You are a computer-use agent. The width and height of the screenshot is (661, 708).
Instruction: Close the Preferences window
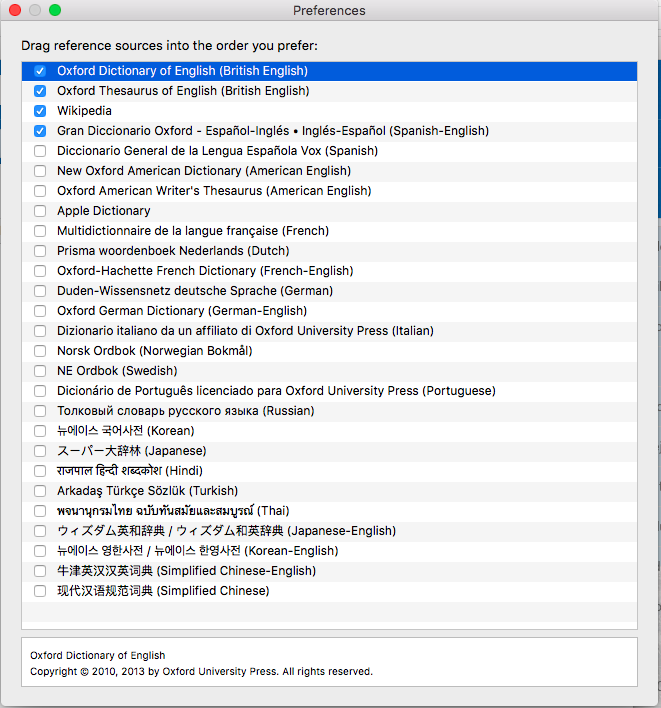(15, 10)
